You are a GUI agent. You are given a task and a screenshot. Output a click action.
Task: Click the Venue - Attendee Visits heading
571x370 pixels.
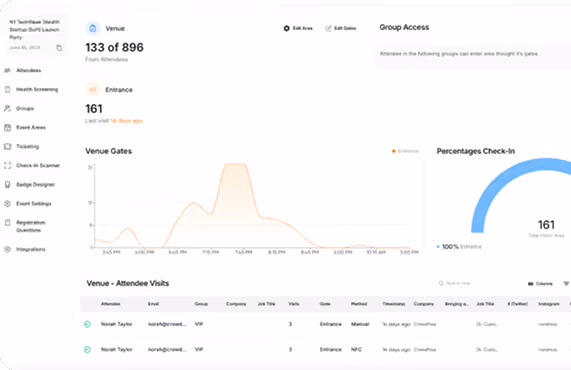[128, 283]
